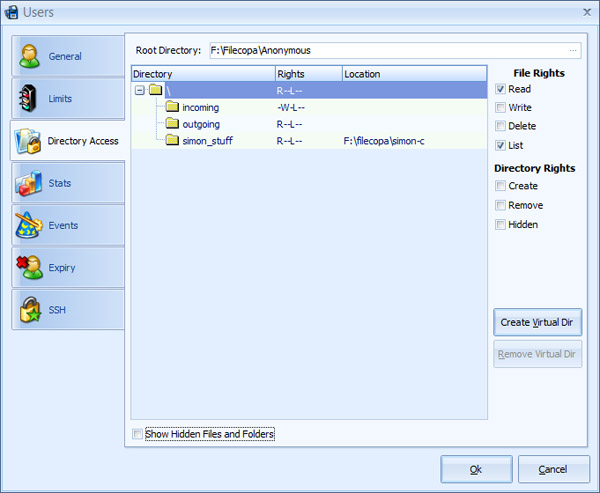Enable the Create directory right
This screenshot has width=600, height=493.
pos(500,186)
